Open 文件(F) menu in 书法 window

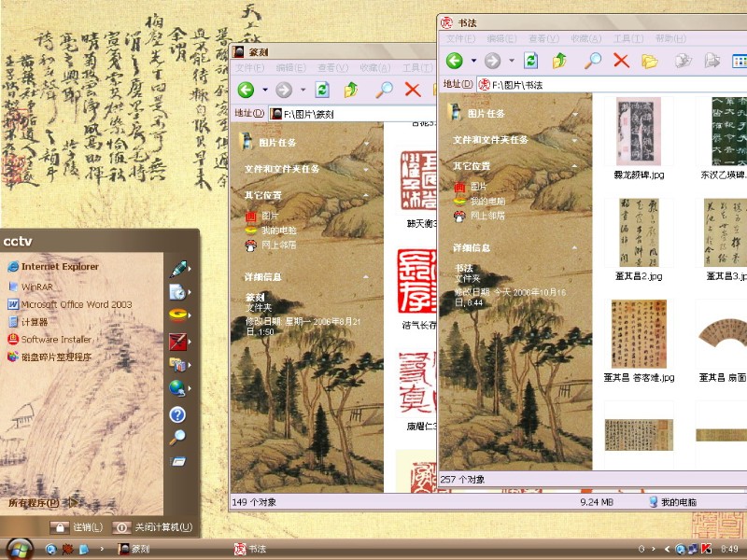pos(460,38)
